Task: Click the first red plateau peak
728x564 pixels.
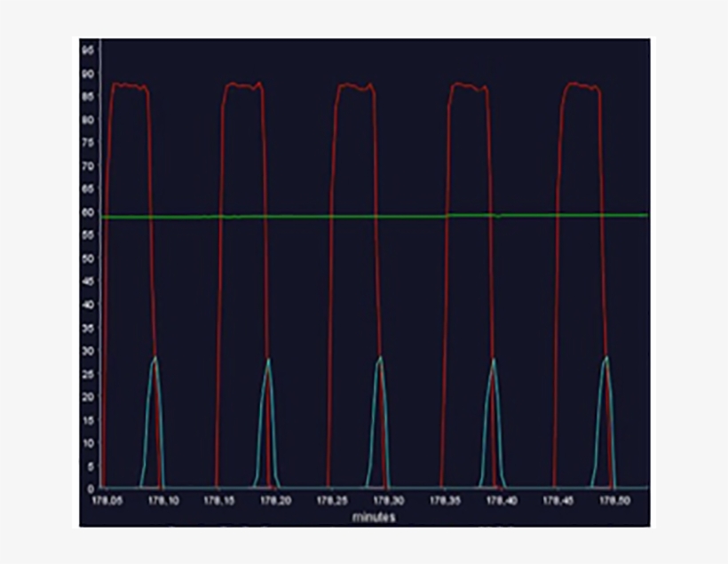Action: [128, 85]
